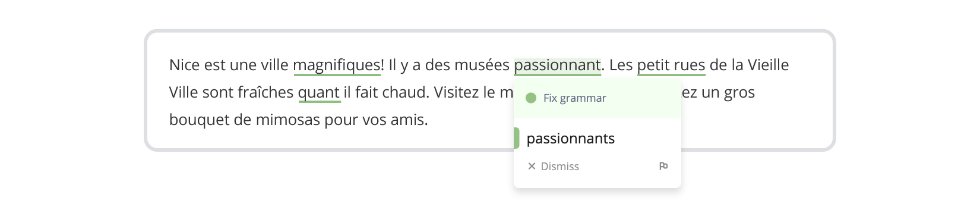Click the "Fix grammar" header label

[574, 98]
